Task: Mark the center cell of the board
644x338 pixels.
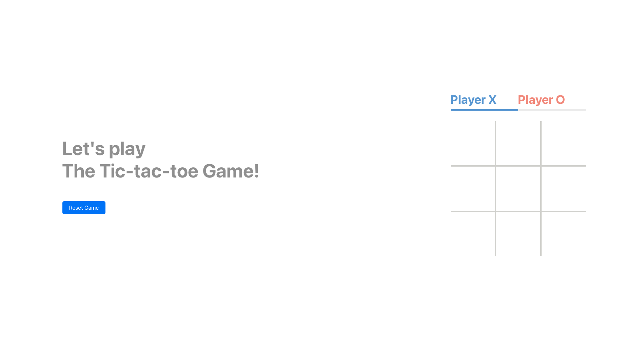Action: (x=518, y=189)
